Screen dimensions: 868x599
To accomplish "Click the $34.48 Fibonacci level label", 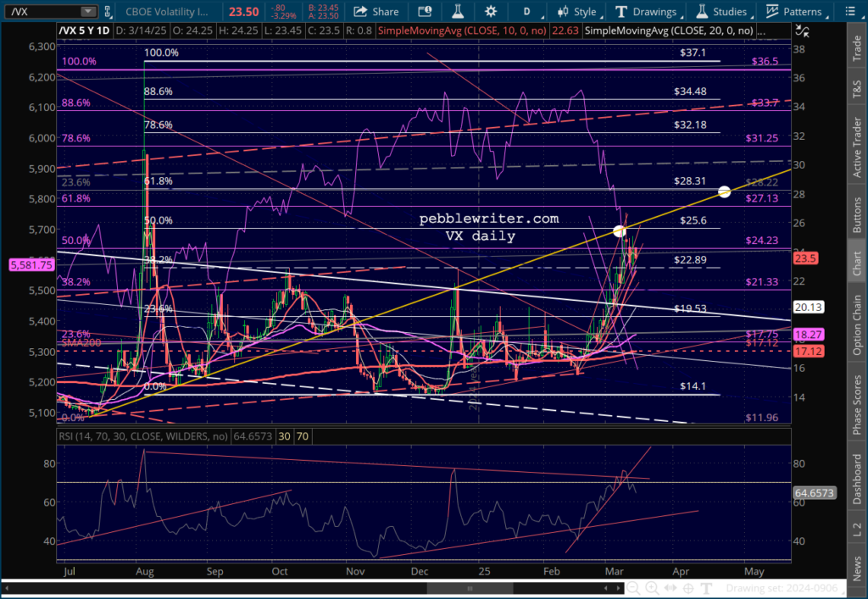I will [690, 92].
